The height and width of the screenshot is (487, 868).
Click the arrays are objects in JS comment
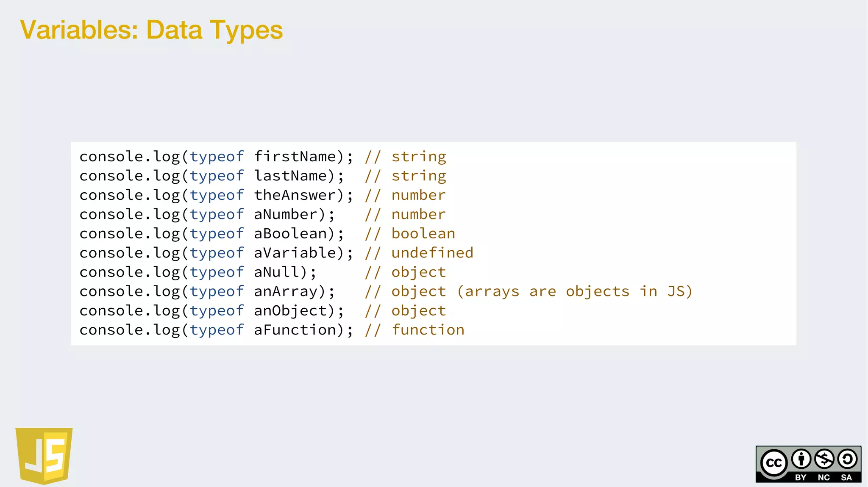click(x=574, y=291)
